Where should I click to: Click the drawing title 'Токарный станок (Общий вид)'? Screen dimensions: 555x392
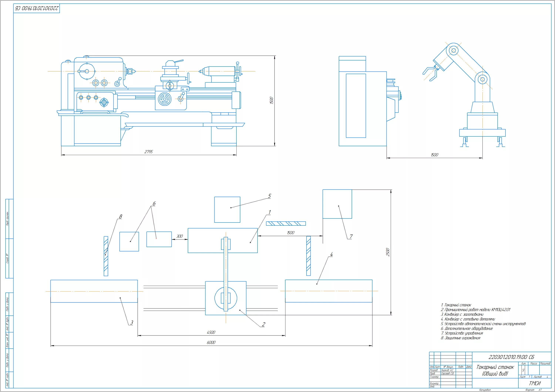pyautogui.click(x=495, y=370)
